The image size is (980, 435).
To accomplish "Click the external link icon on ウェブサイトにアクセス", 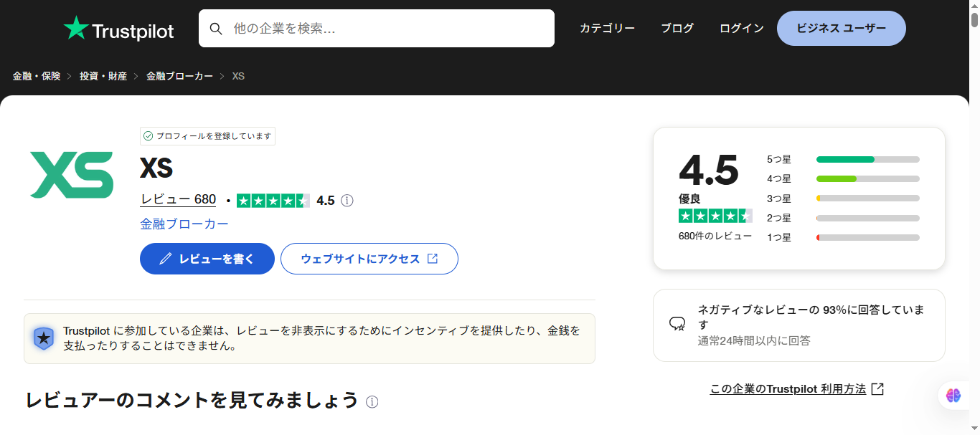I will pos(432,259).
